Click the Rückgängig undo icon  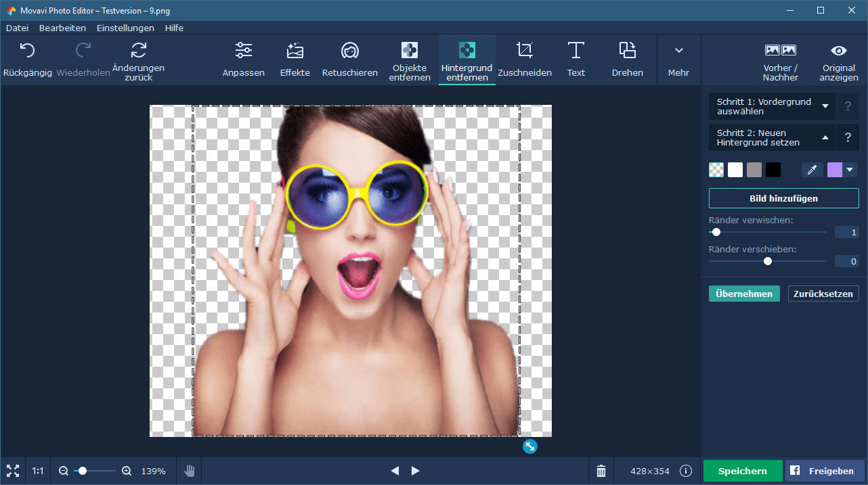tap(27, 50)
